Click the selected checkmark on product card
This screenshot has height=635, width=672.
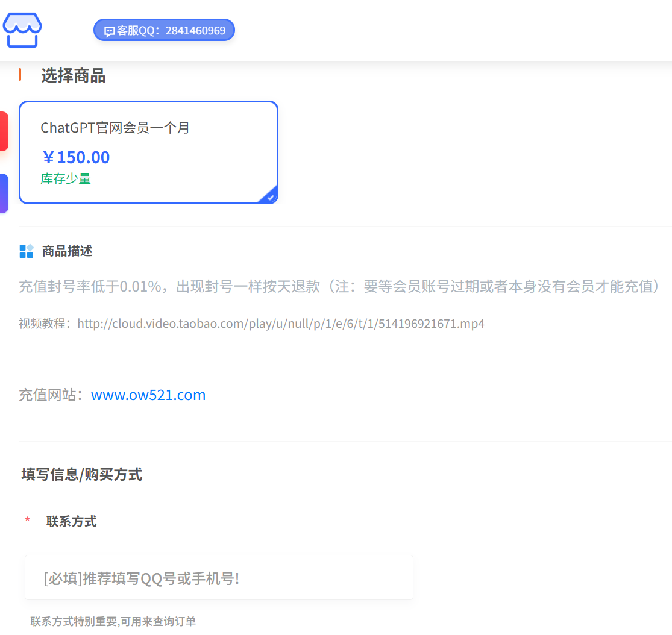270,197
